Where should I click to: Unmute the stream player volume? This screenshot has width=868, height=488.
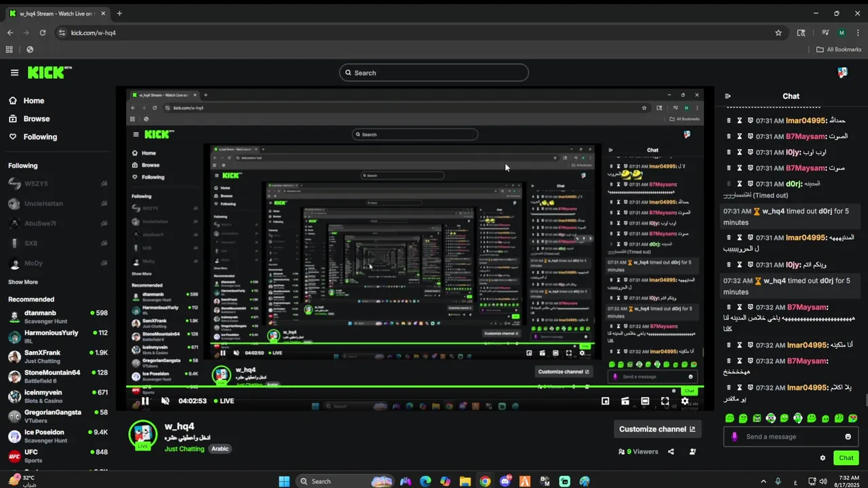(x=165, y=401)
